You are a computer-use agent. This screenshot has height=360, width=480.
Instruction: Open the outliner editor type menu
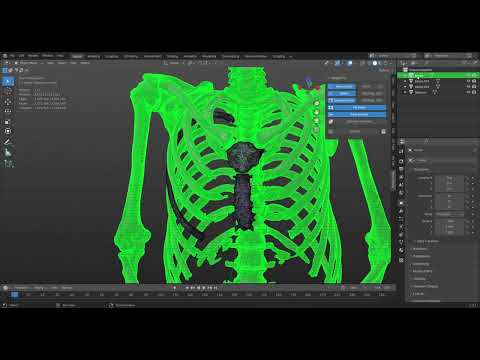(404, 63)
